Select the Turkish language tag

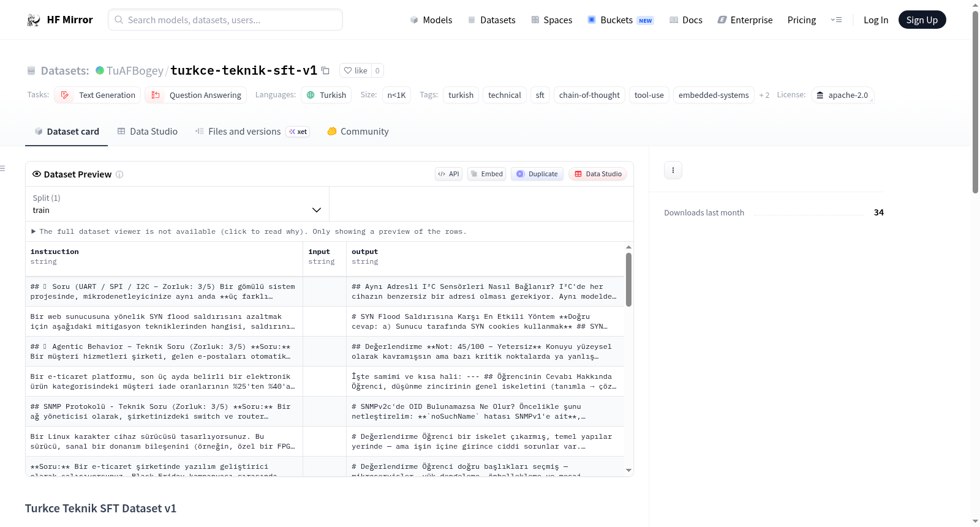tap(326, 95)
